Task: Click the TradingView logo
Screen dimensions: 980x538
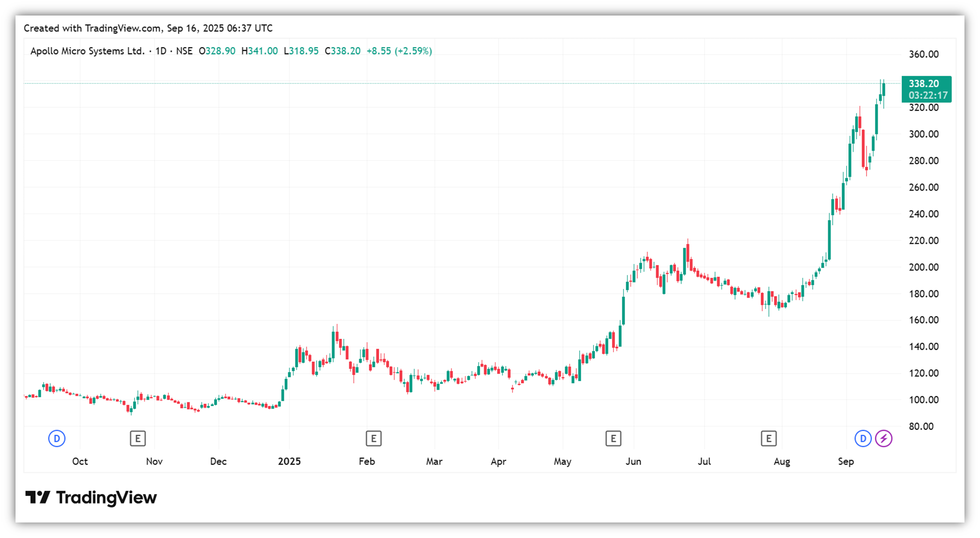Action: [91, 498]
